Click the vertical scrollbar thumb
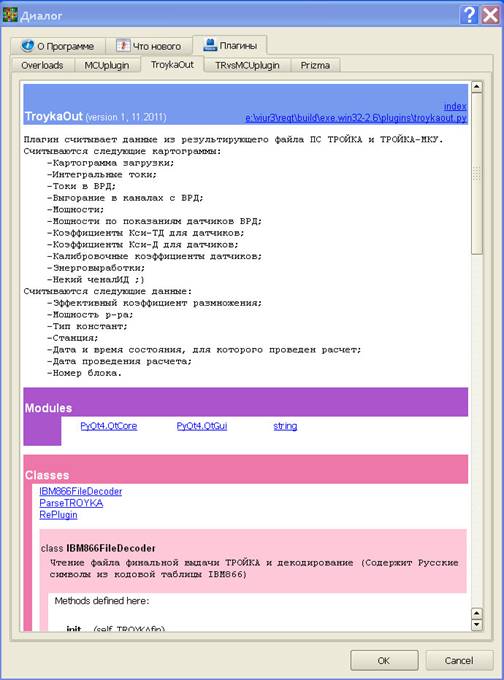Screen dimensions: 504x680 pos(477,173)
